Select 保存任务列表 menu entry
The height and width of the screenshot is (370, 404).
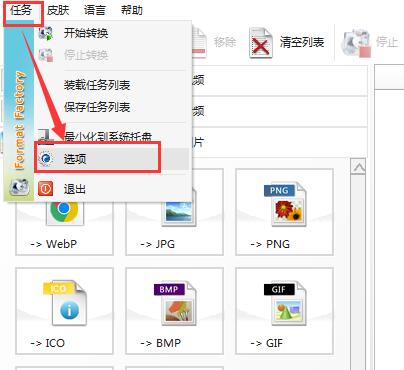(97, 107)
